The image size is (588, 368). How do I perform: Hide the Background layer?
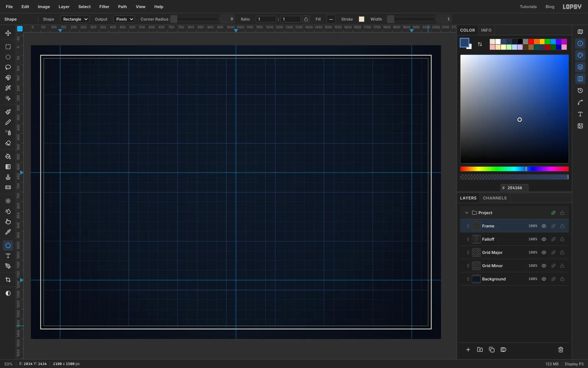pos(544,279)
